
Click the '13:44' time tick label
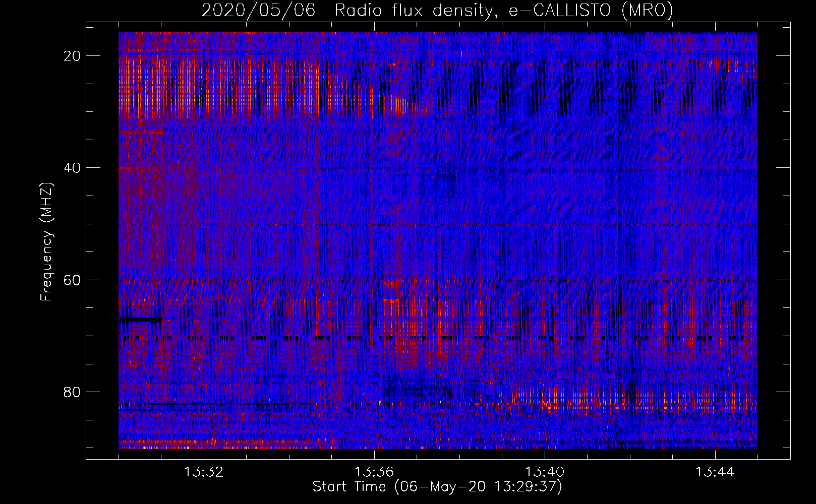point(715,472)
